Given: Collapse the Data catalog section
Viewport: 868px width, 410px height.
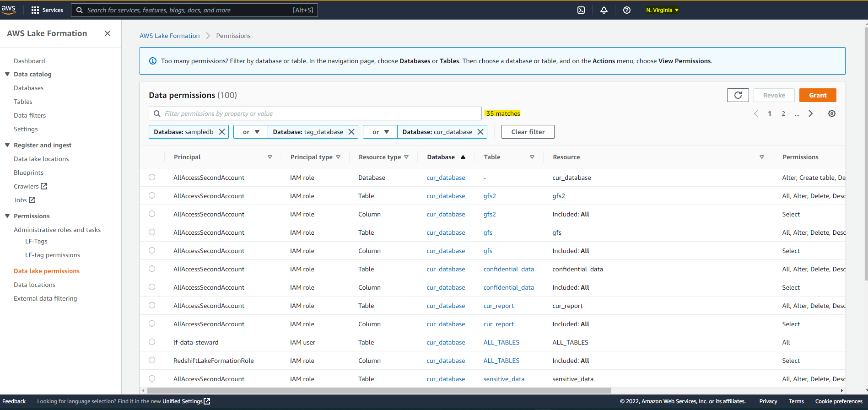Looking at the screenshot, I should [7, 74].
